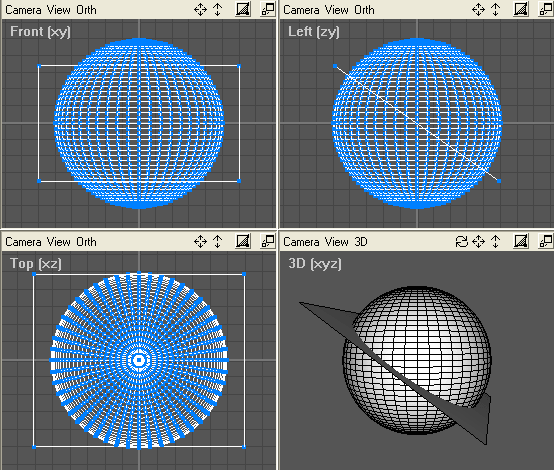Open View menu in Top (xz) viewport
The width and height of the screenshot is (554, 470).
coord(59,242)
